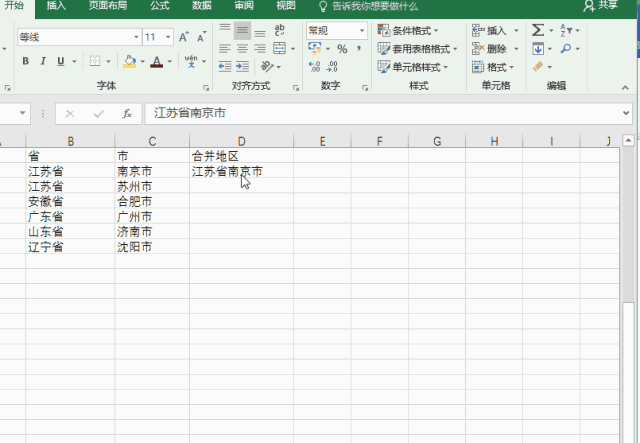This screenshot has height=443, width=640.
Task: Switch to the 公式 tab
Action: 160,6
